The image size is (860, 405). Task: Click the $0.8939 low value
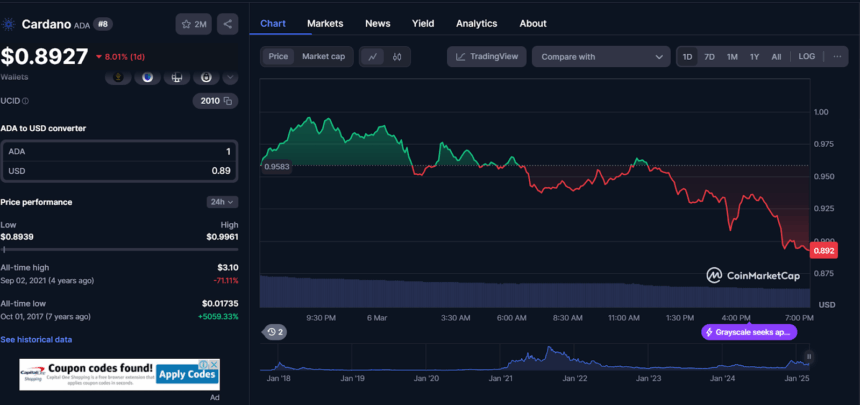click(x=16, y=237)
